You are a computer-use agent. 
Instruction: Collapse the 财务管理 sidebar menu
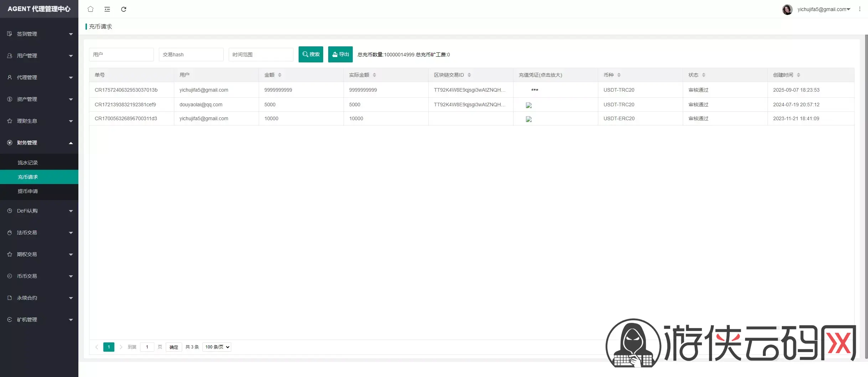tap(39, 143)
